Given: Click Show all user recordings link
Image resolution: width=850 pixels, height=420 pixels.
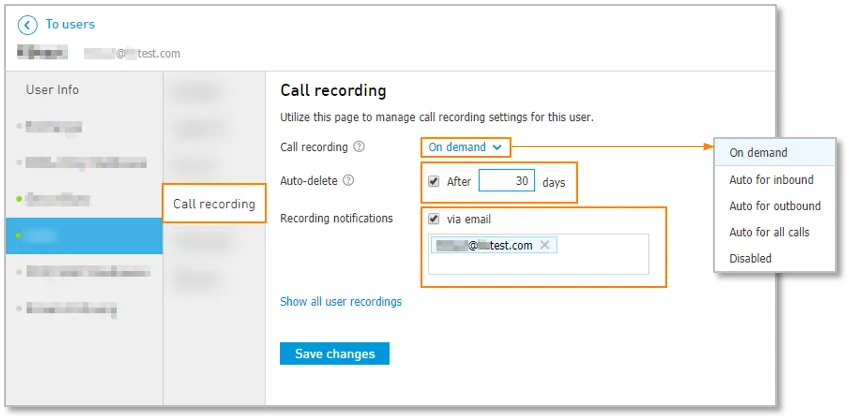Looking at the screenshot, I should 341,301.
